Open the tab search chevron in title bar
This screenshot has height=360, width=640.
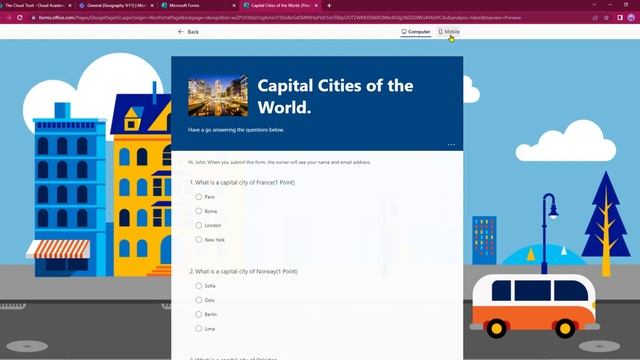pos(594,4)
